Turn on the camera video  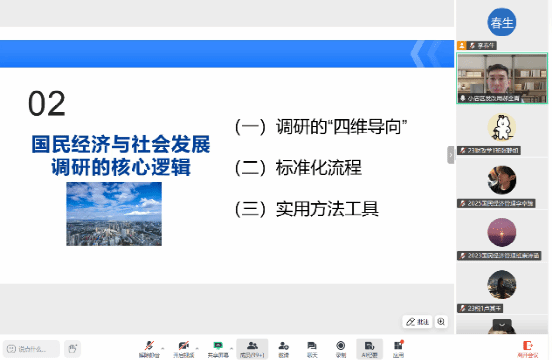coord(183,349)
